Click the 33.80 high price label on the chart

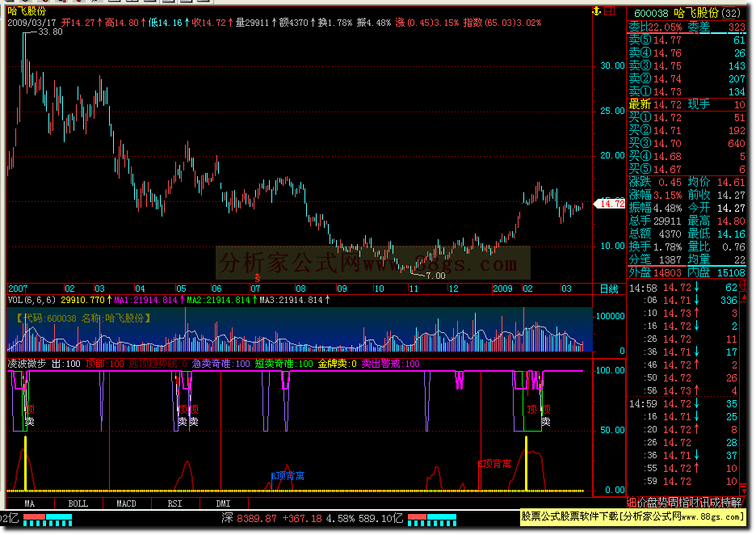(51, 32)
